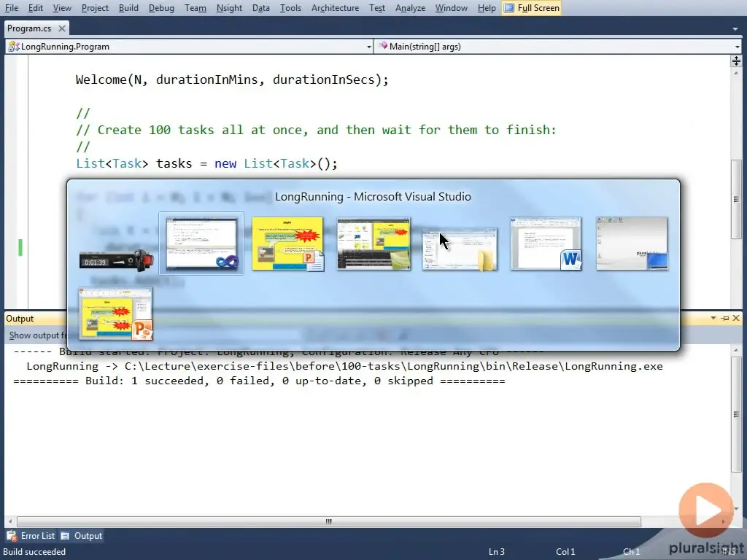The width and height of the screenshot is (747, 560).
Task: Select the video editor window thumbnail
Action: (373, 244)
